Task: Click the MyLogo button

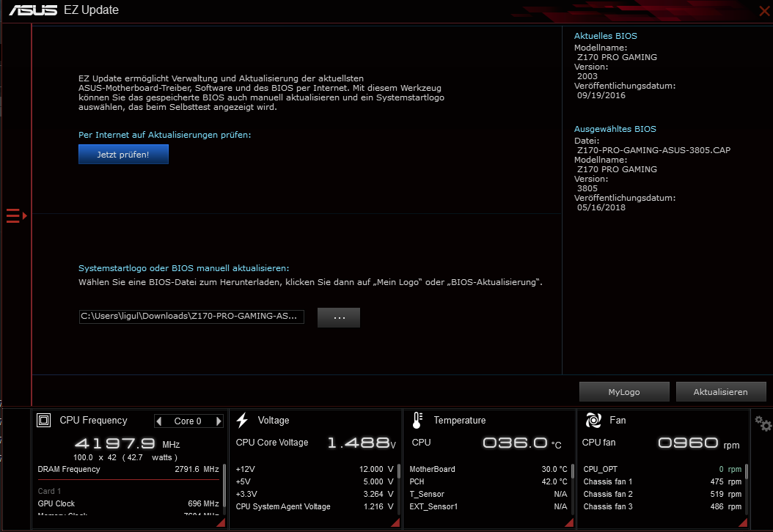Action: (624, 391)
